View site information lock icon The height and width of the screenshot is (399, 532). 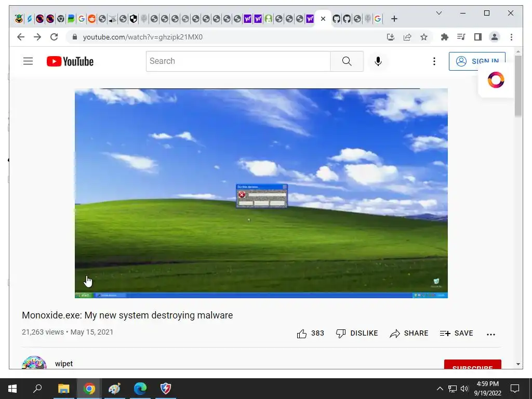(75, 37)
